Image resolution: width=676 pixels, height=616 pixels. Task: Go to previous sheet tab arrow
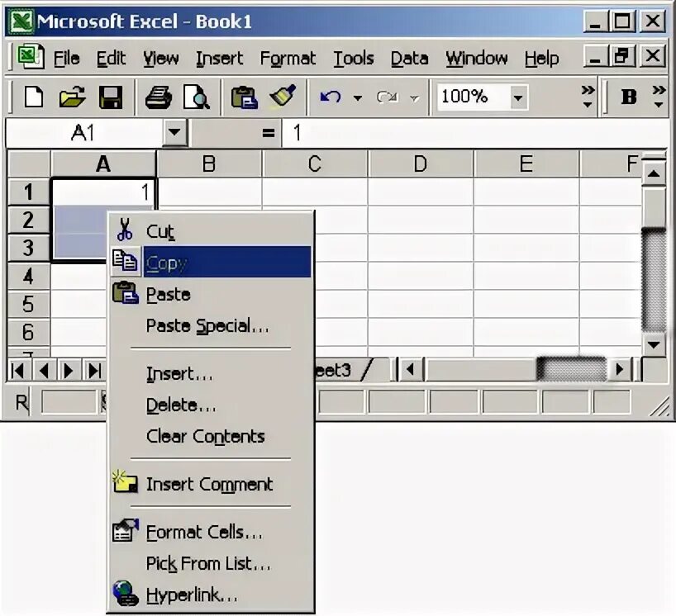click(x=44, y=371)
